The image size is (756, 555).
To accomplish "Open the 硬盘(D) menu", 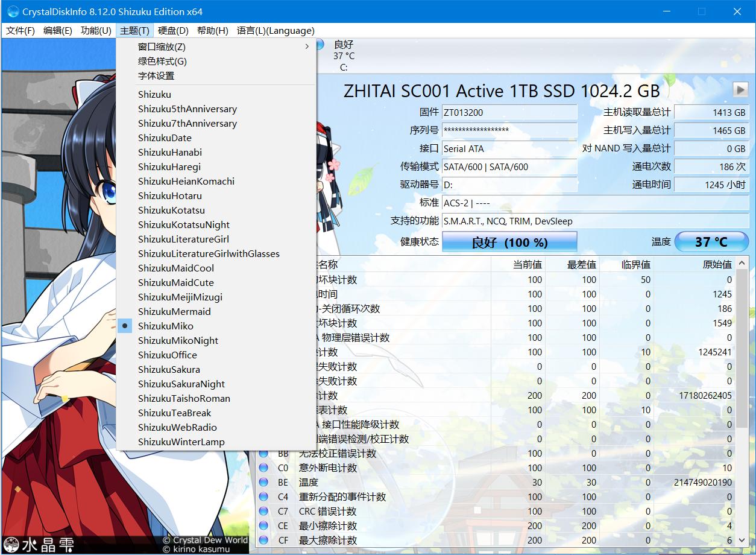I will pos(173,31).
